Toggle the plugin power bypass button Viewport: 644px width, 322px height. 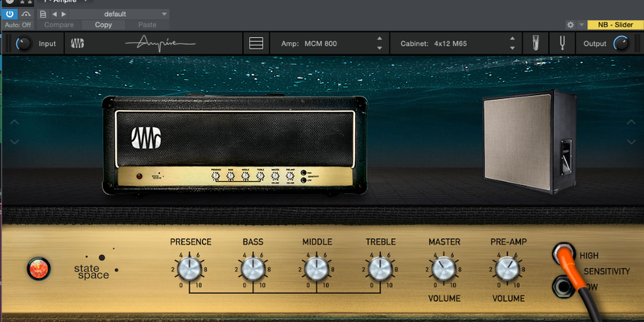(x=9, y=14)
